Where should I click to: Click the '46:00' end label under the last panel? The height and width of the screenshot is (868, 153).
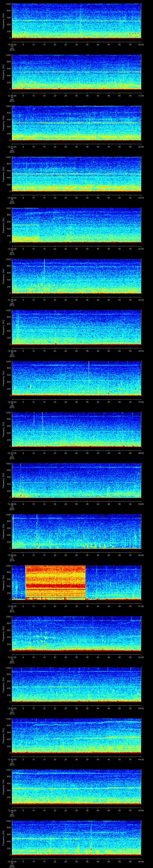click(x=141, y=861)
